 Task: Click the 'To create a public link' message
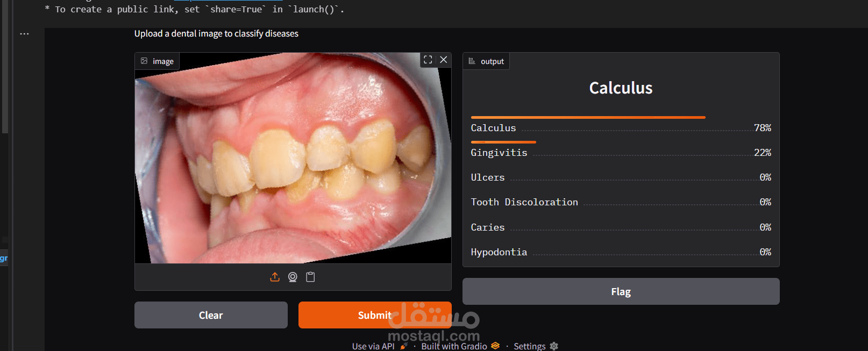pyautogui.click(x=195, y=9)
